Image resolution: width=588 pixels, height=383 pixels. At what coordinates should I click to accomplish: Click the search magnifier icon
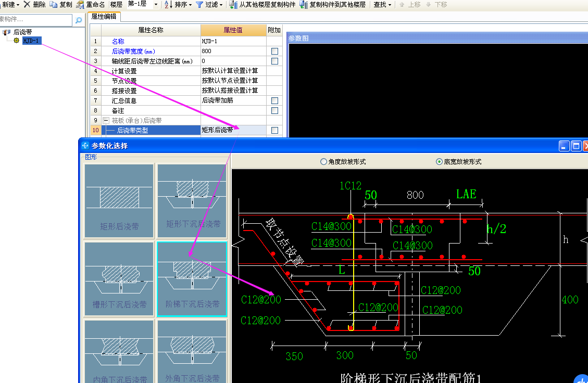78,20
